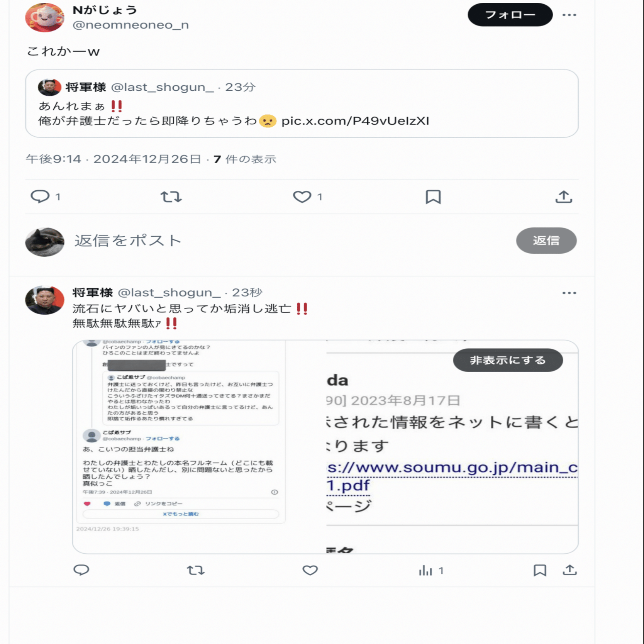Like 将軍様's reply post
The width and height of the screenshot is (644, 644).
(310, 570)
